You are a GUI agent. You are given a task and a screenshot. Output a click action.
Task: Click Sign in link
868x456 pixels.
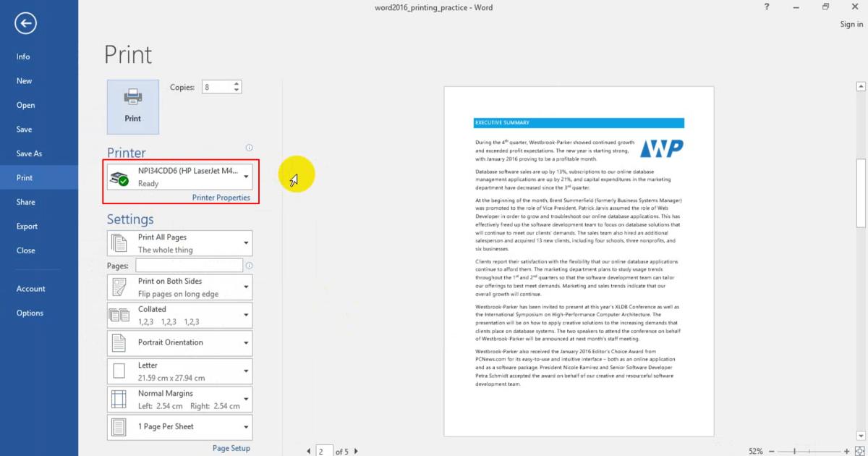(851, 24)
